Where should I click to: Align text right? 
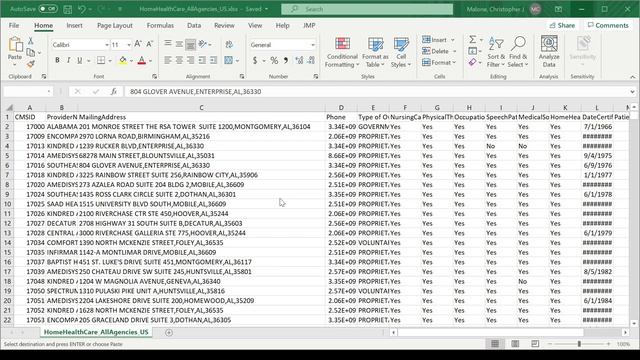191,60
